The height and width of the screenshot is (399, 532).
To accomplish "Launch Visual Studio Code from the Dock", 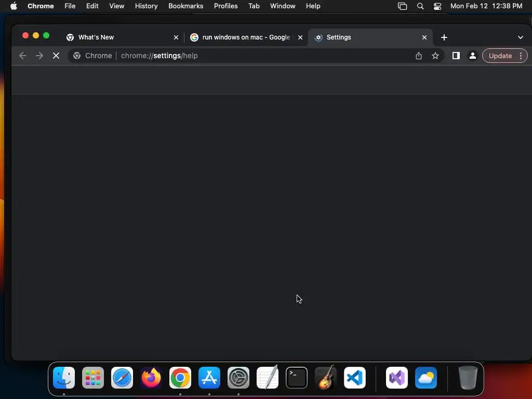I will 355,378.
